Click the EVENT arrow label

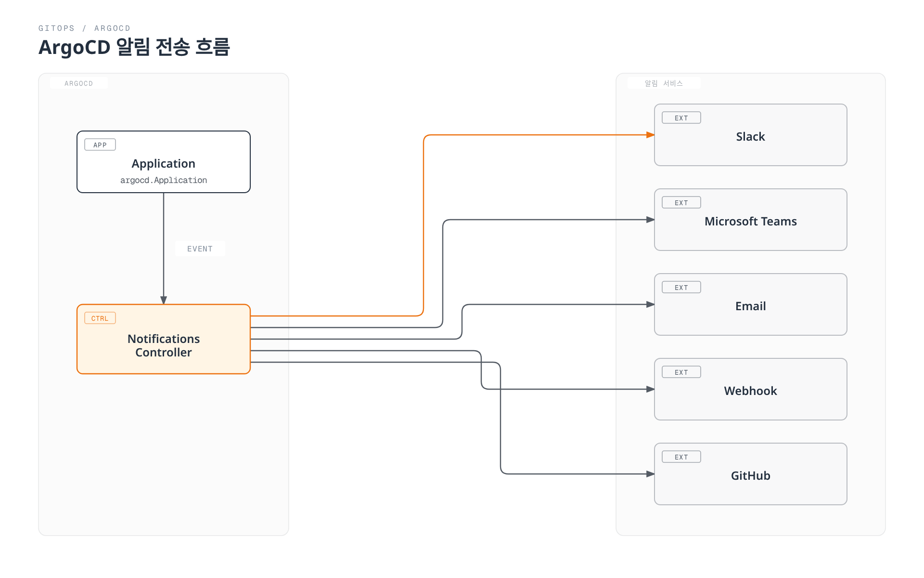pyautogui.click(x=200, y=249)
